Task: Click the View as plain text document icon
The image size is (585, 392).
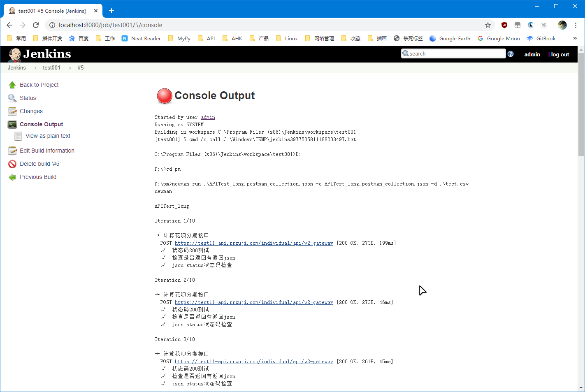Action: coord(18,136)
